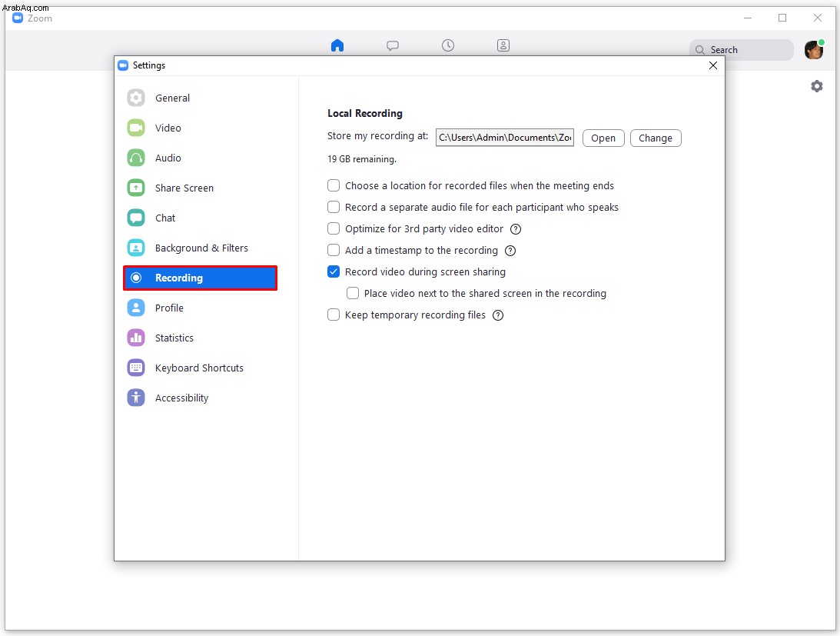This screenshot has height=636, width=840.
Task: Minimize the Zoom main window
Action: (x=748, y=18)
